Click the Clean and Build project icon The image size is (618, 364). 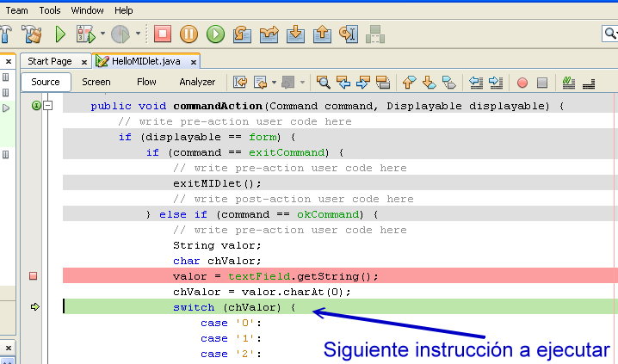point(32,34)
